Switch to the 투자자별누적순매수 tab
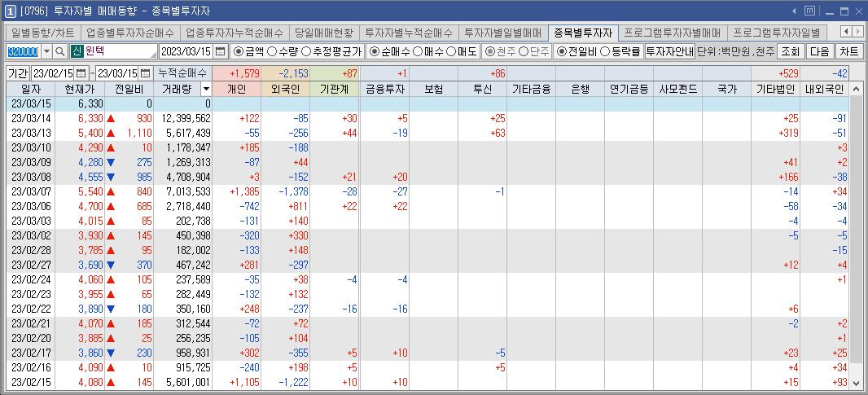This screenshot has width=868, height=395. click(409, 32)
